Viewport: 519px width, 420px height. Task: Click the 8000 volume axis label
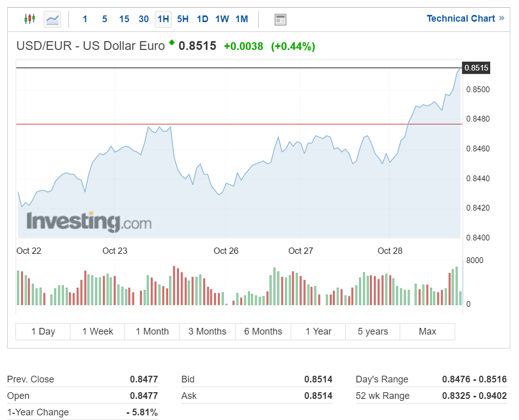point(475,260)
